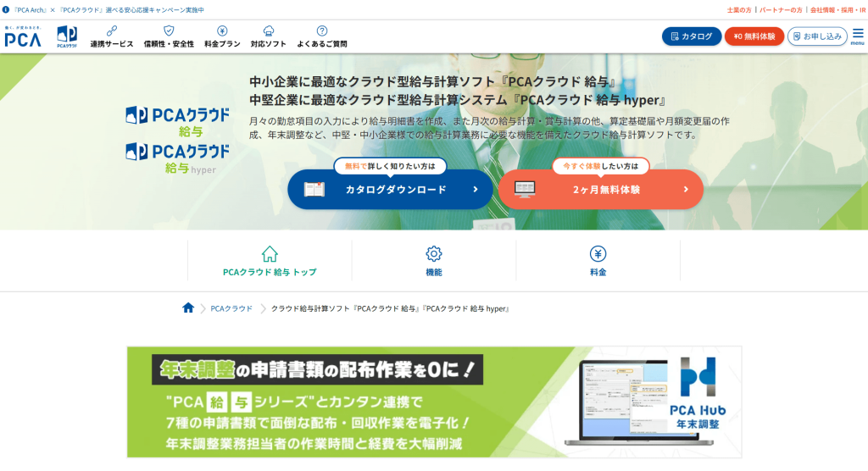This screenshot has height=471, width=868.
Task: Open the PCA company logo link
Action: (x=23, y=36)
